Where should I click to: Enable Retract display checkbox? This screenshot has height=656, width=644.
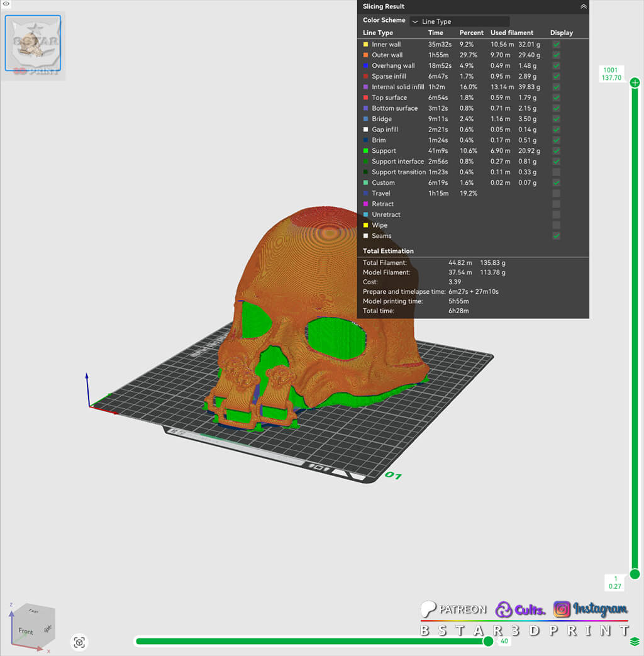click(x=556, y=204)
